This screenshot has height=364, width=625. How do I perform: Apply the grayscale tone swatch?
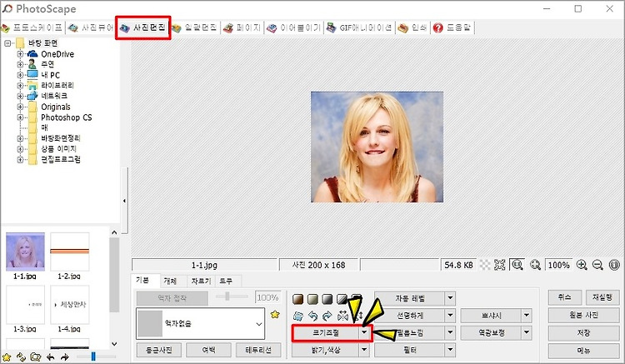pos(327,299)
